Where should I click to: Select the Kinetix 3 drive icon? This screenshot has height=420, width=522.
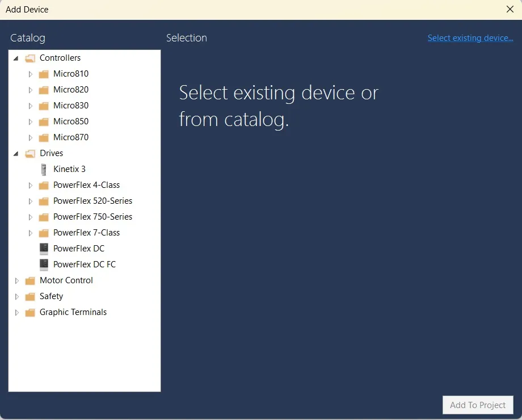click(x=44, y=169)
